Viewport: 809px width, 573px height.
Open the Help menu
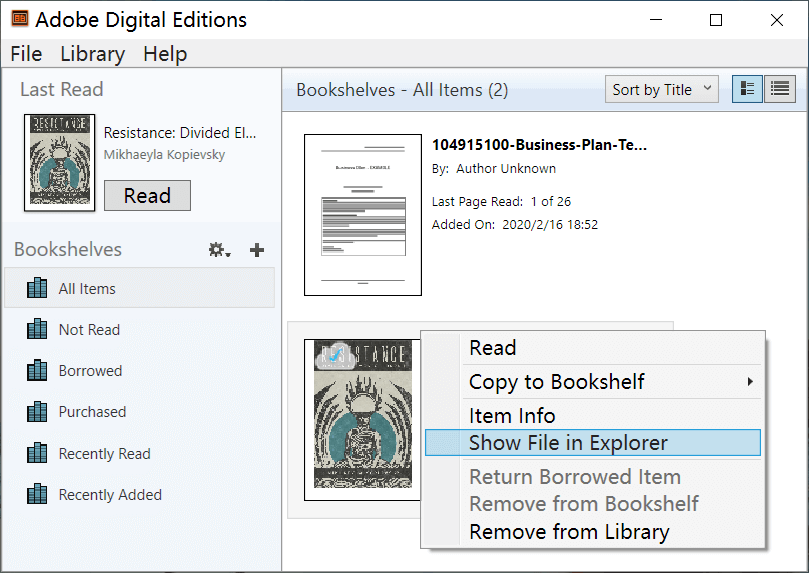click(x=165, y=54)
